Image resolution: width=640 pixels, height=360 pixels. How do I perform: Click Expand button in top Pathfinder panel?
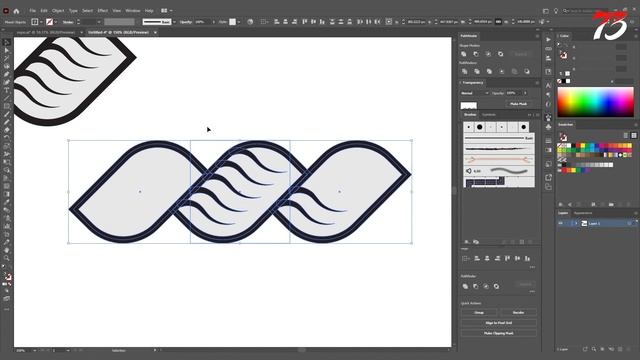pos(520,54)
